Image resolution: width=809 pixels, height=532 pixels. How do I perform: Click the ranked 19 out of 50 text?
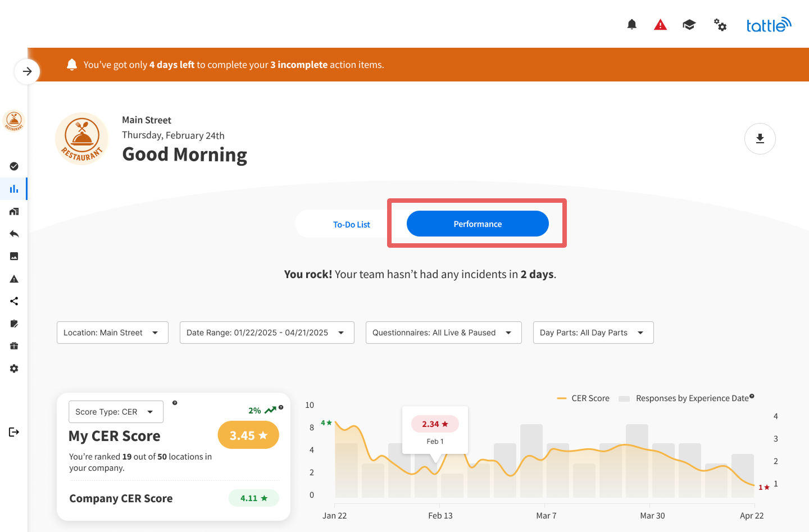pyautogui.click(x=140, y=462)
